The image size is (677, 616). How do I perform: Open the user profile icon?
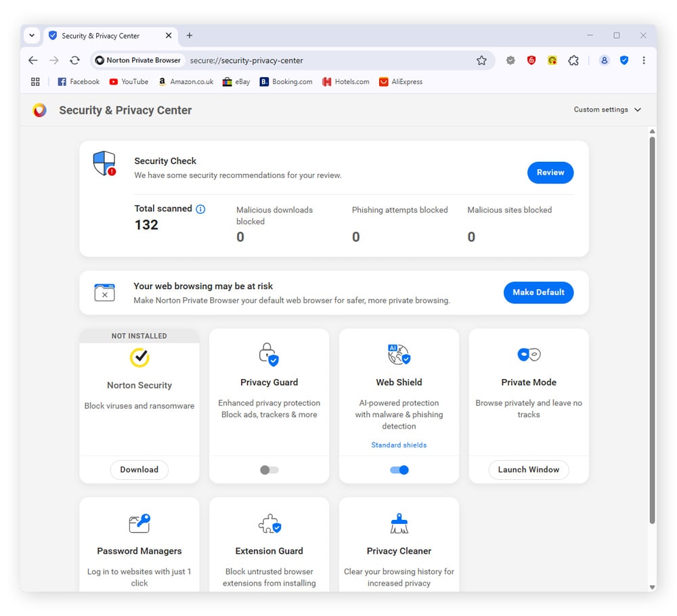[x=604, y=60]
